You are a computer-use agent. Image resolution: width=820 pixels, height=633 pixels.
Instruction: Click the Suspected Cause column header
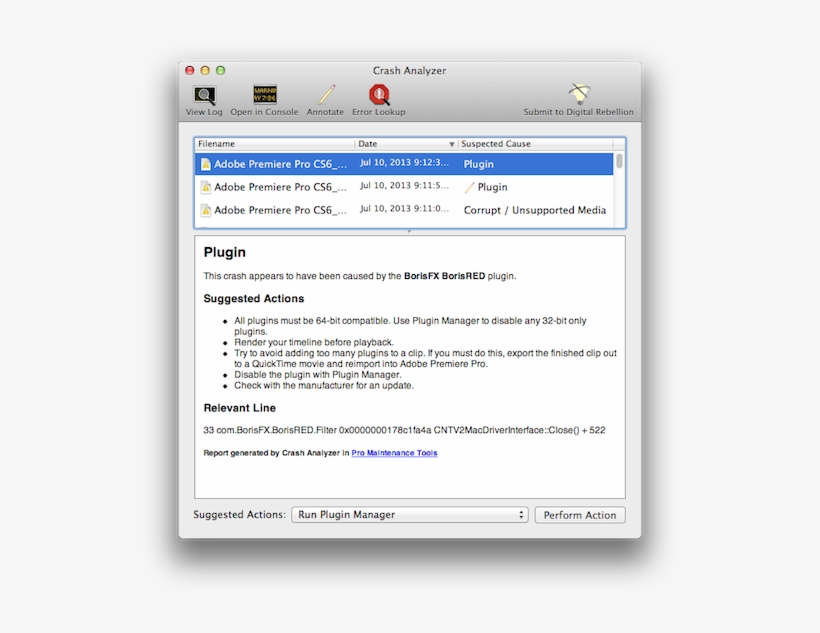(x=536, y=144)
